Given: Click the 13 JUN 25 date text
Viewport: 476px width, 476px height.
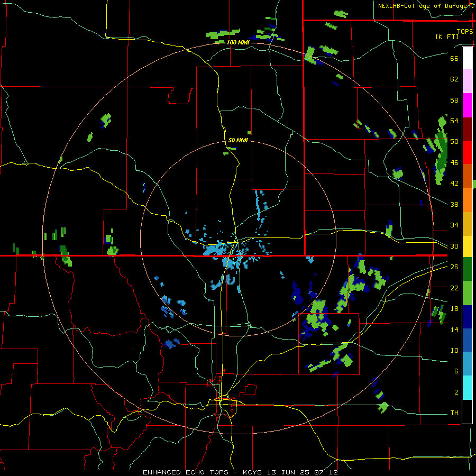Looking at the screenshot, I should (288, 472).
